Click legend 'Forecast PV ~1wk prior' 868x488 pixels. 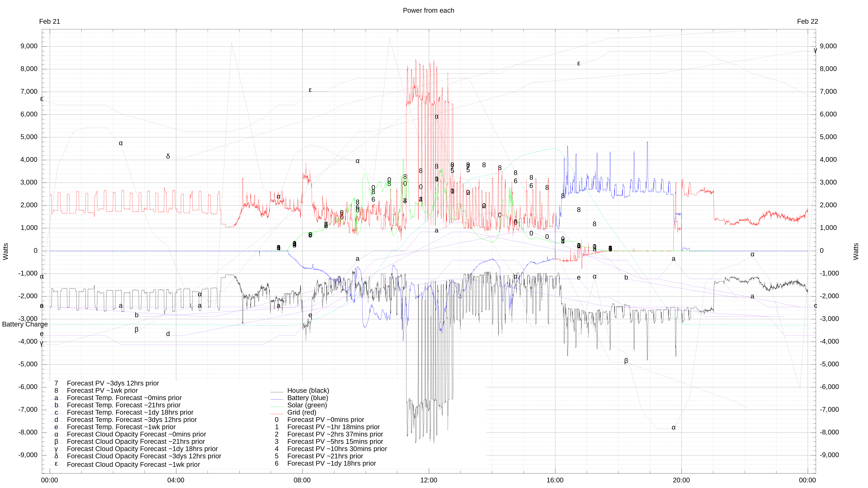pos(102,391)
